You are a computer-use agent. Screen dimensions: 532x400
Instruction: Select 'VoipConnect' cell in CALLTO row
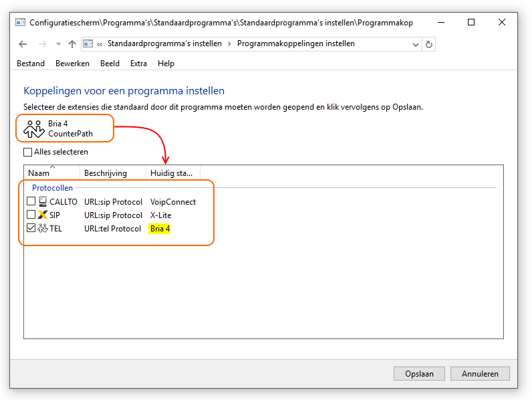[173, 202]
